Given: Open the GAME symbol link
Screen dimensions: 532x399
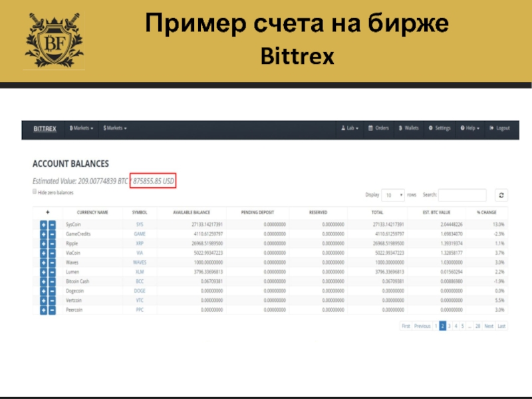Looking at the screenshot, I should tap(140, 234).
